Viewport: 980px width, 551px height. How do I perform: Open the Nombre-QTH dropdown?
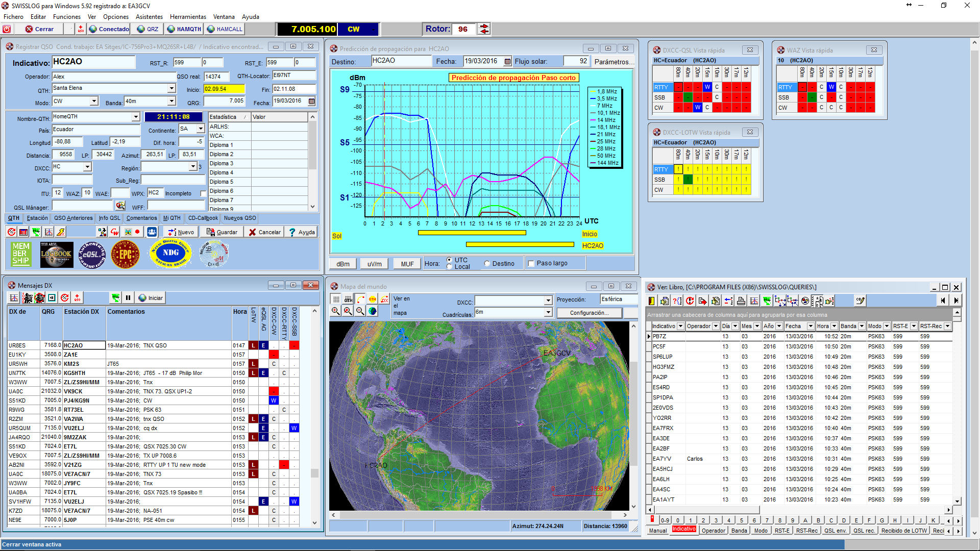pyautogui.click(x=136, y=117)
